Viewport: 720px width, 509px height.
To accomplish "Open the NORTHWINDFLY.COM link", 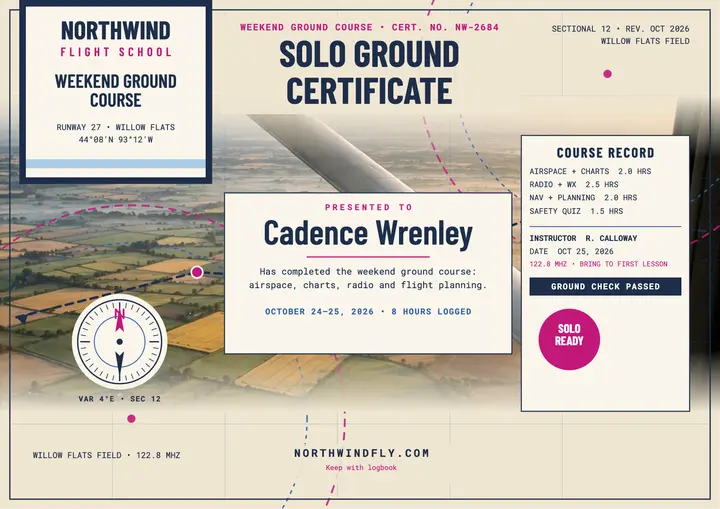I will point(361,453).
